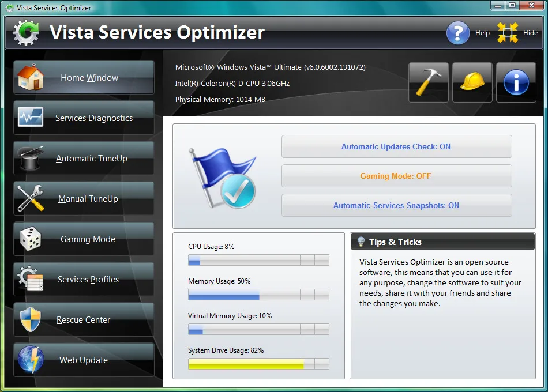This screenshot has height=392, width=548.
Task: Toggle Automatic Updates Check off
Action: [396, 146]
